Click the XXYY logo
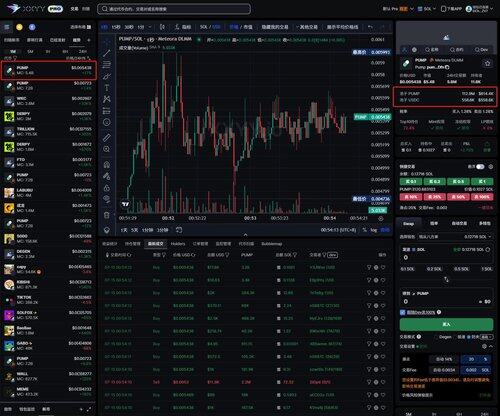Viewport: 500px width, 416px height. (26, 9)
